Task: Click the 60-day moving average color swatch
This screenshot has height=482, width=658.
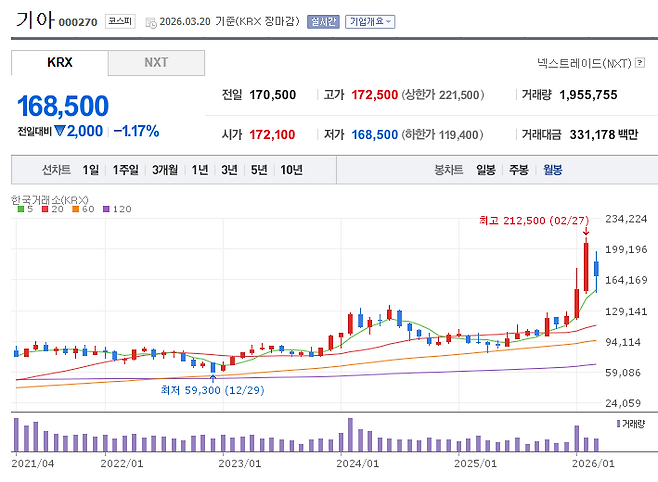Action: tap(74, 209)
